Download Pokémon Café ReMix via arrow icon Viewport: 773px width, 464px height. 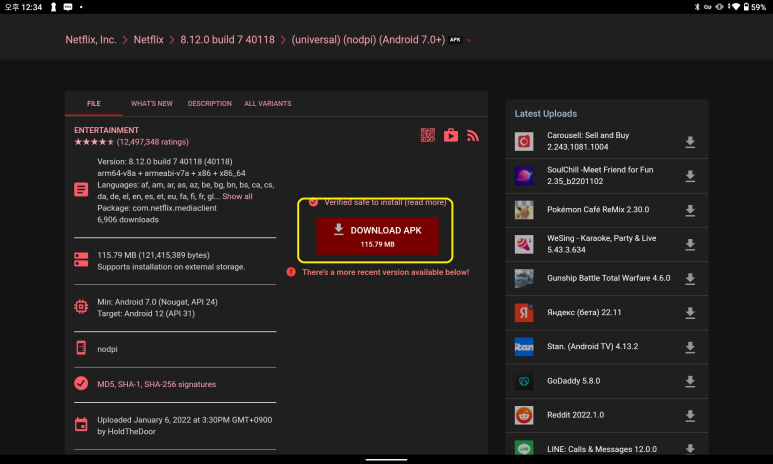pos(690,211)
